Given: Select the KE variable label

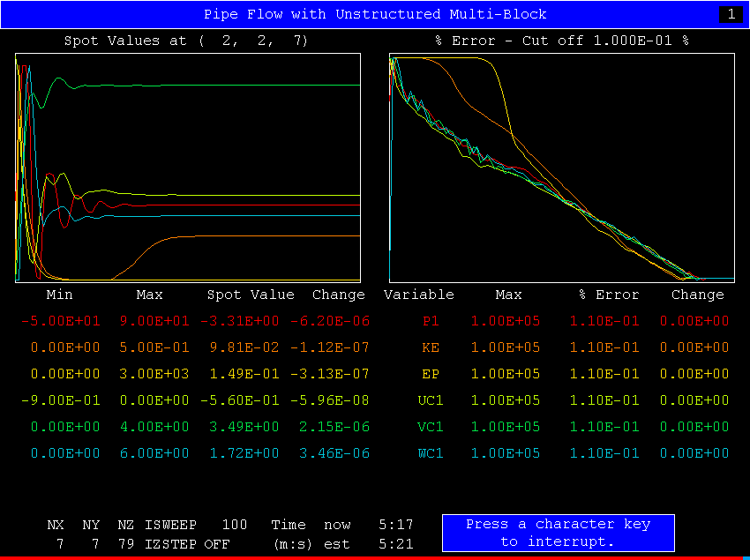Looking at the screenshot, I should click(x=431, y=347).
